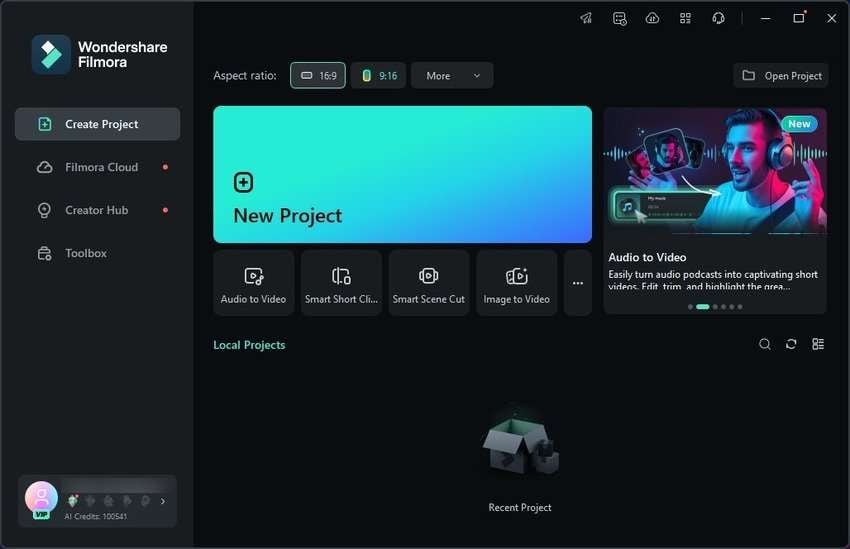The image size is (850, 549).
Task: Open the Create Project section
Action: click(x=98, y=124)
